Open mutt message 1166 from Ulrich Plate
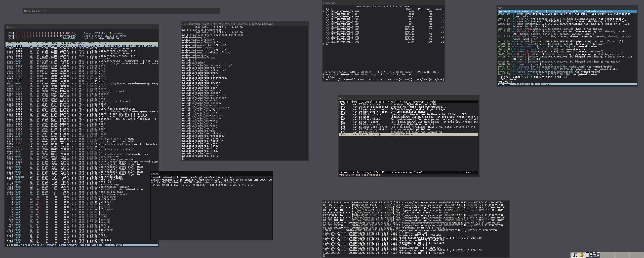 point(409,114)
